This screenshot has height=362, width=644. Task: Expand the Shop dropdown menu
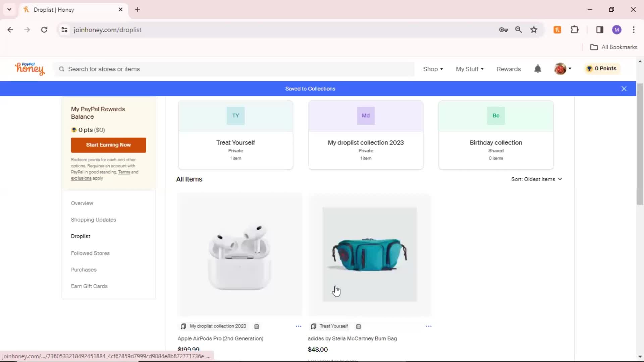pos(433,69)
